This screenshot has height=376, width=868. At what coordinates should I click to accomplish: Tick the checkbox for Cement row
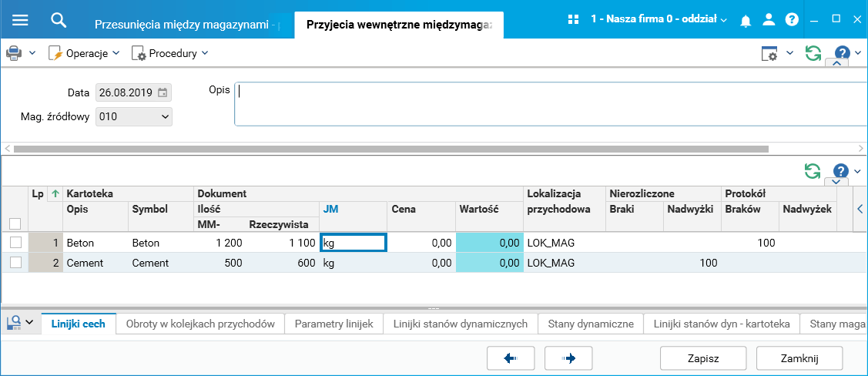point(15,263)
